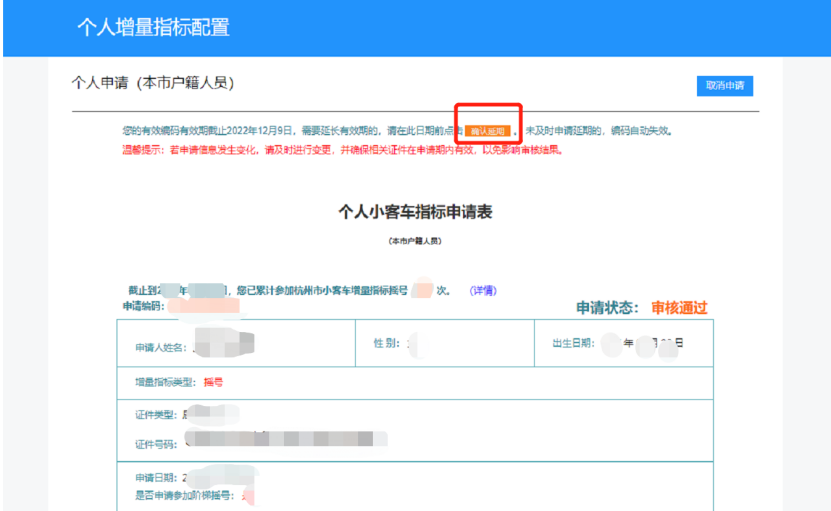
Task: Click the red 摇号 indicator type value
Action: [x=213, y=382]
